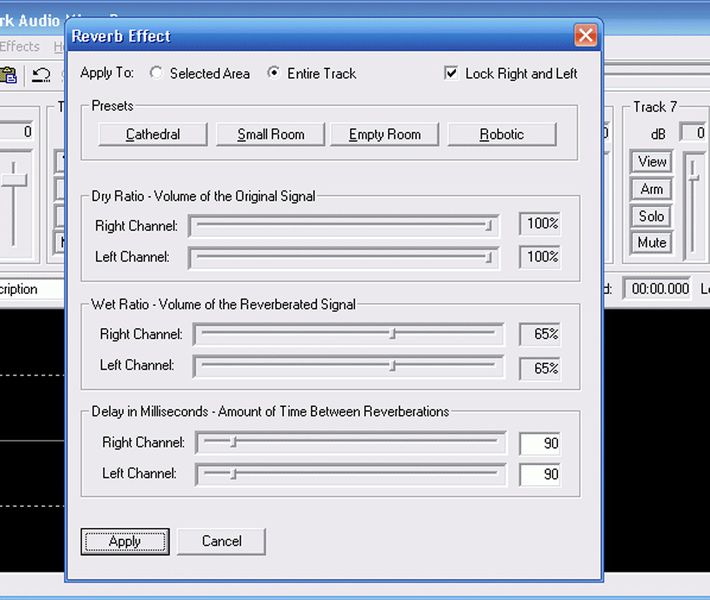This screenshot has height=600, width=710.
Task: Click Wet Ratio Right Channel slider
Action: (x=348, y=334)
